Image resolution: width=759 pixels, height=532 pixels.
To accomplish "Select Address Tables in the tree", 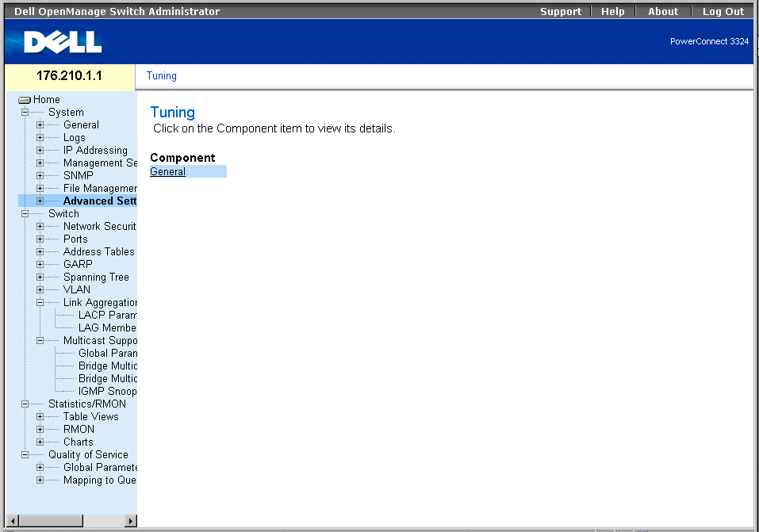I will pos(99,251).
